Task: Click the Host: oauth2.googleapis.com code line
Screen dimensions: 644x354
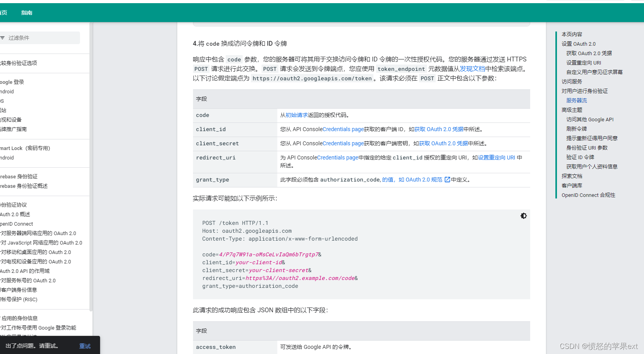Action: pos(247,231)
